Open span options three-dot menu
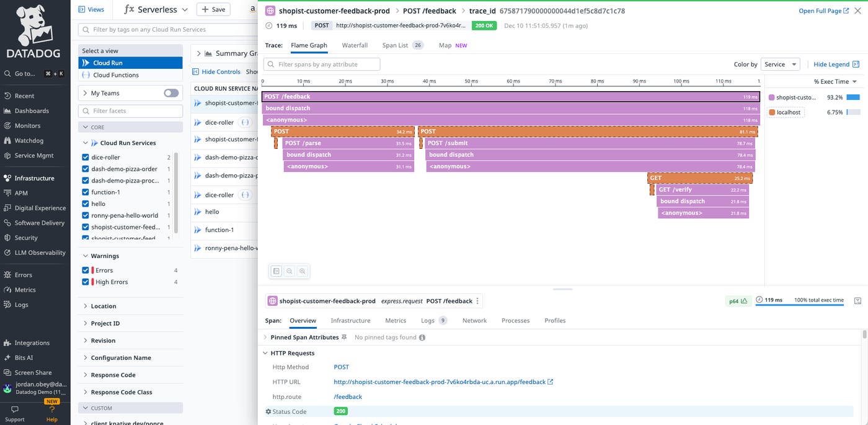Image resolution: width=868 pixels, height=425 pixels. 478,301
